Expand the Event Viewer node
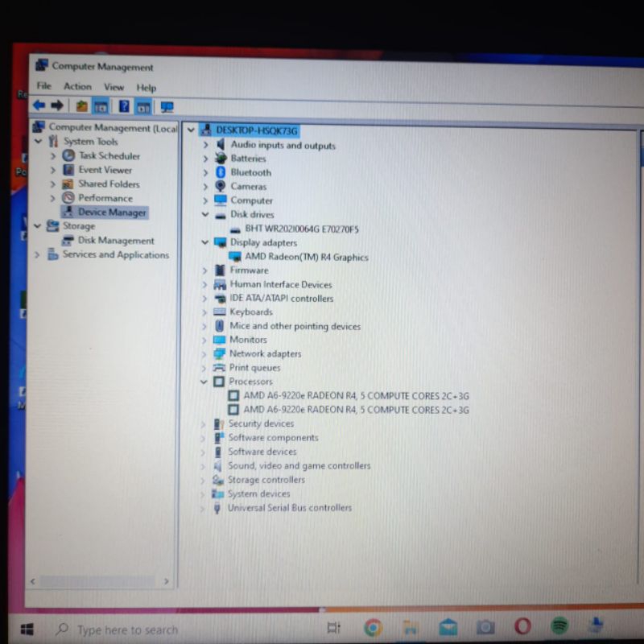The image size is (644, 644). pos(52,170)
